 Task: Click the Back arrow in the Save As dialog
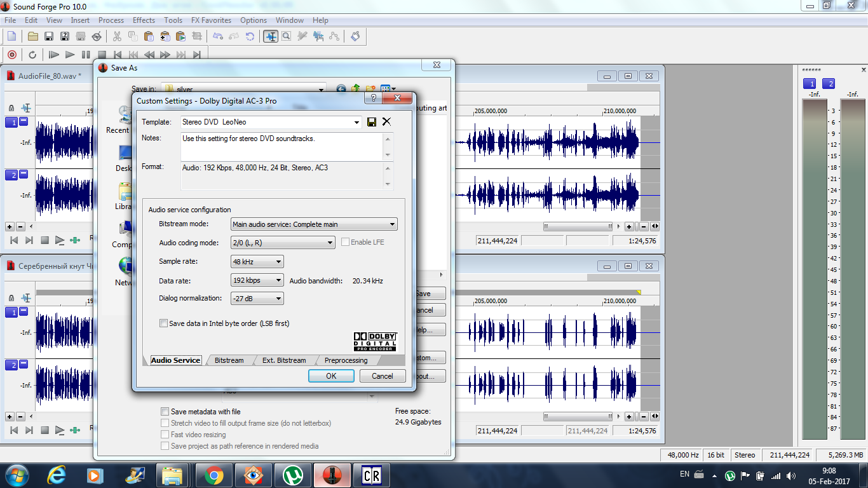pos(341,90)
